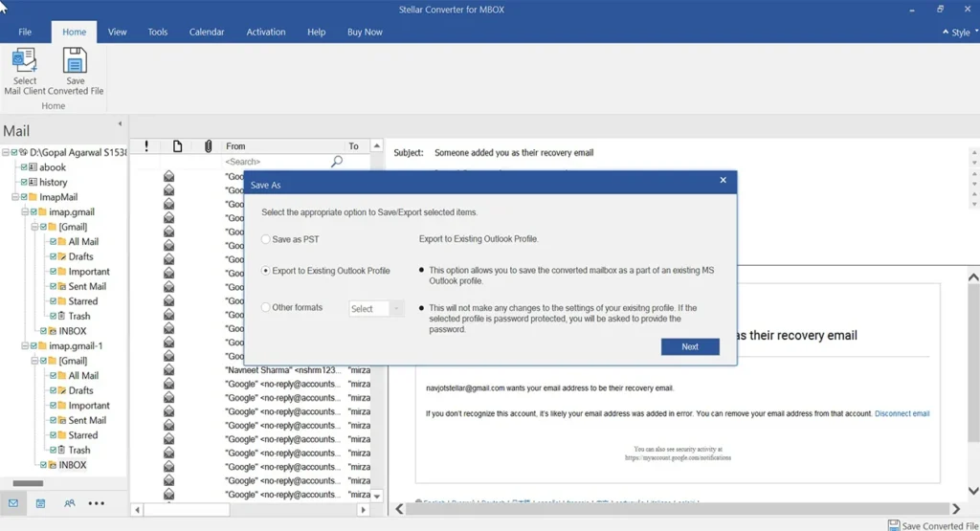Click the Disconnect email link
The image size is (980, 531).
pos(902,413)
